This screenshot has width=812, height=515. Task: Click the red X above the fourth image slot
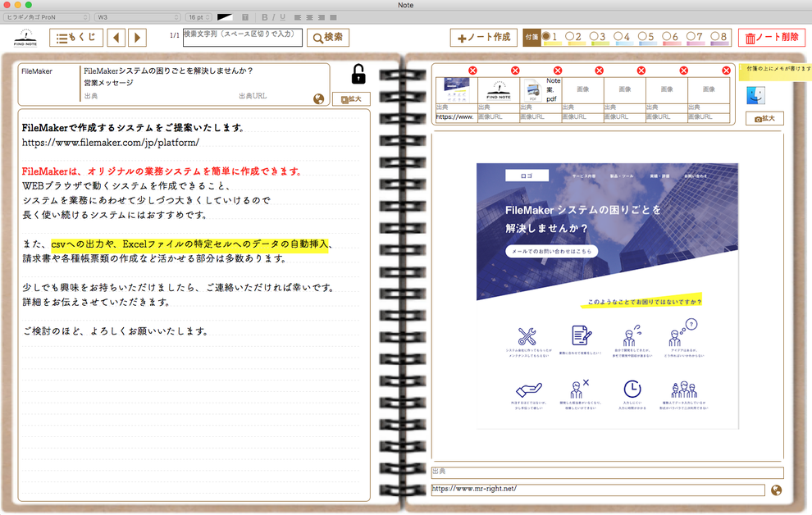coord(600,71)
